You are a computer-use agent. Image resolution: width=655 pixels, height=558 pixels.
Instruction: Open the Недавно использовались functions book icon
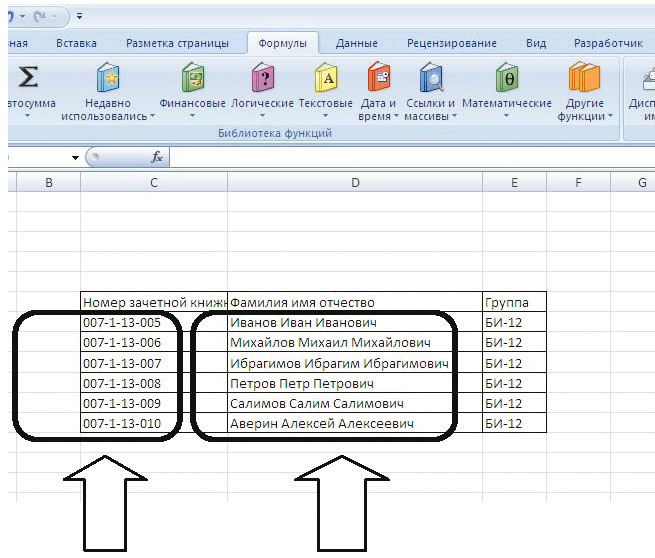(108, 77)
